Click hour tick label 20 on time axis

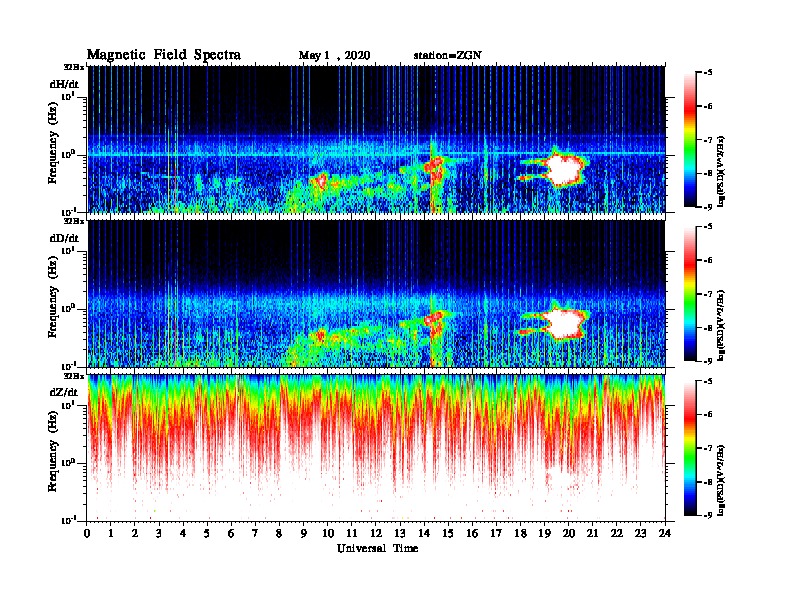coord(569,533)
